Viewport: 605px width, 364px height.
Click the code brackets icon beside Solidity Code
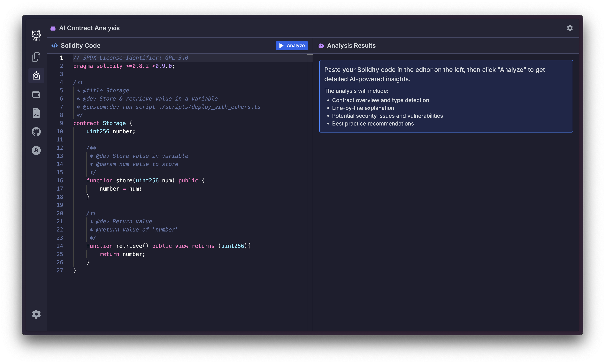(54, 46)
